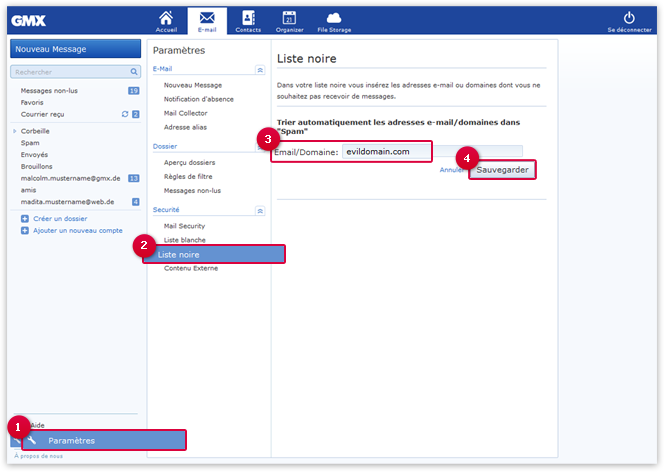664x472 pixels.
Task: Click the plus icon for Ajouter un nouveau compte
Action: tap(25, 231)
